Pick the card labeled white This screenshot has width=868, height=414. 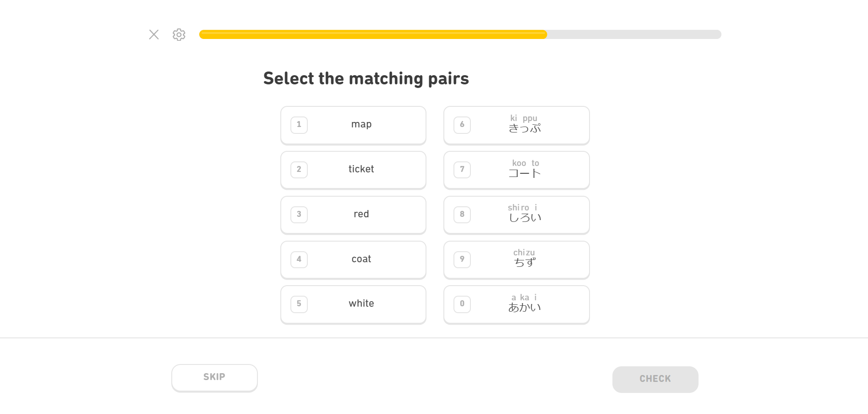pos(361,304)
